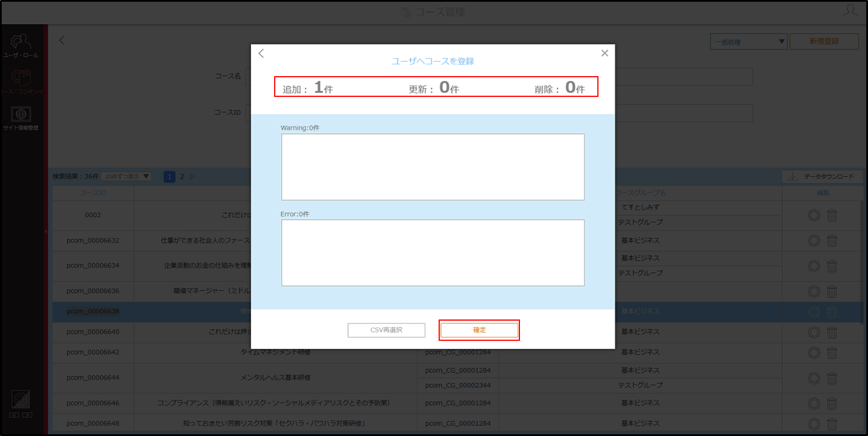Click the CSV再選択 button

(x=386, y=330)
